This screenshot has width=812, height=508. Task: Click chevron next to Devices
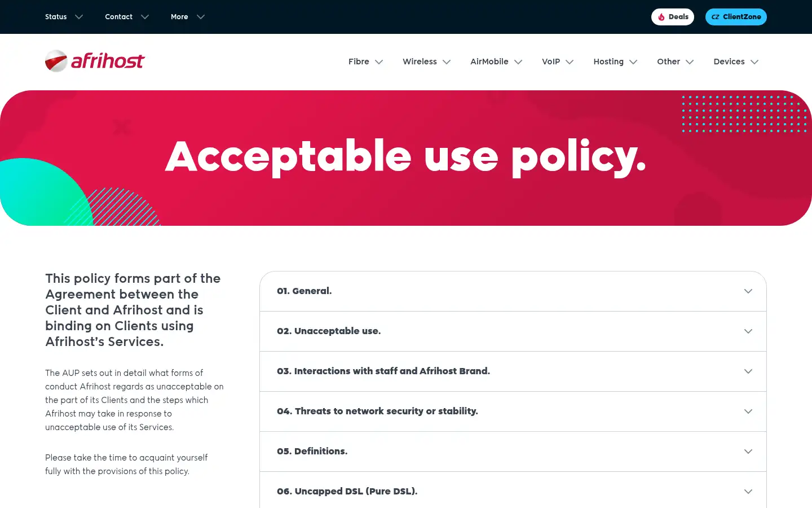(x=754, y=62)
